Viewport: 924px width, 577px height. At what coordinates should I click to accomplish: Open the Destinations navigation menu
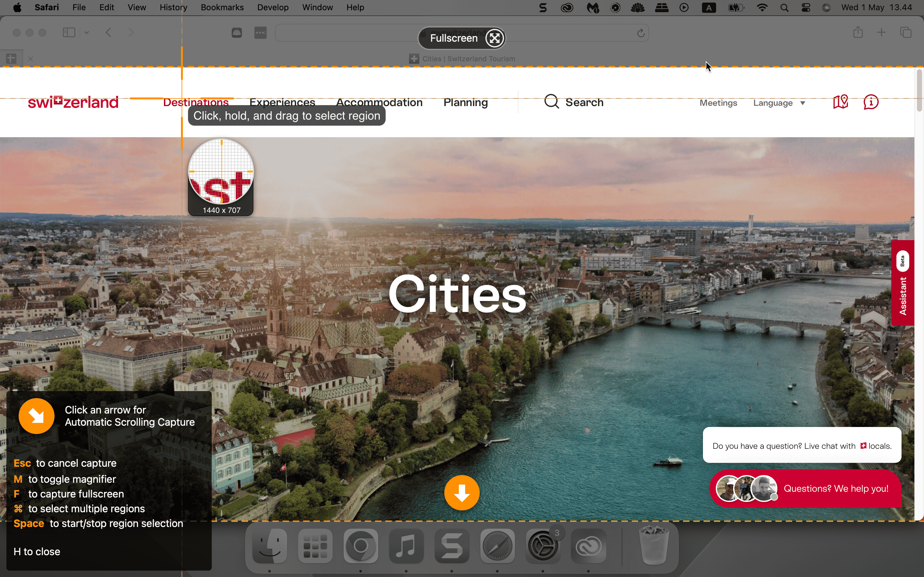click(x=196, y=102)
